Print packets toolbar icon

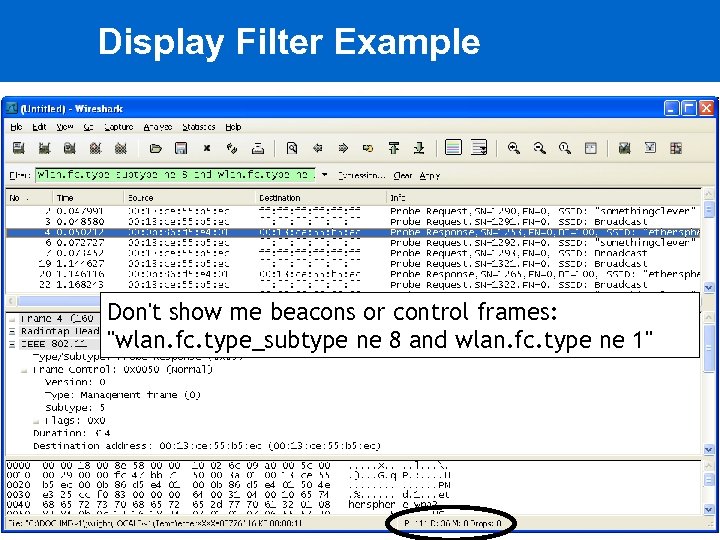coord(258,148)
